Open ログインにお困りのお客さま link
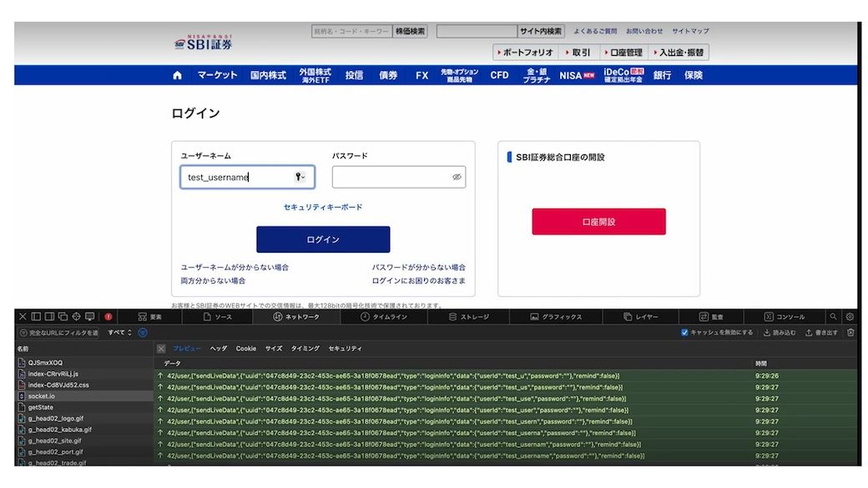The image size is (868, 488). coord(418,280)
